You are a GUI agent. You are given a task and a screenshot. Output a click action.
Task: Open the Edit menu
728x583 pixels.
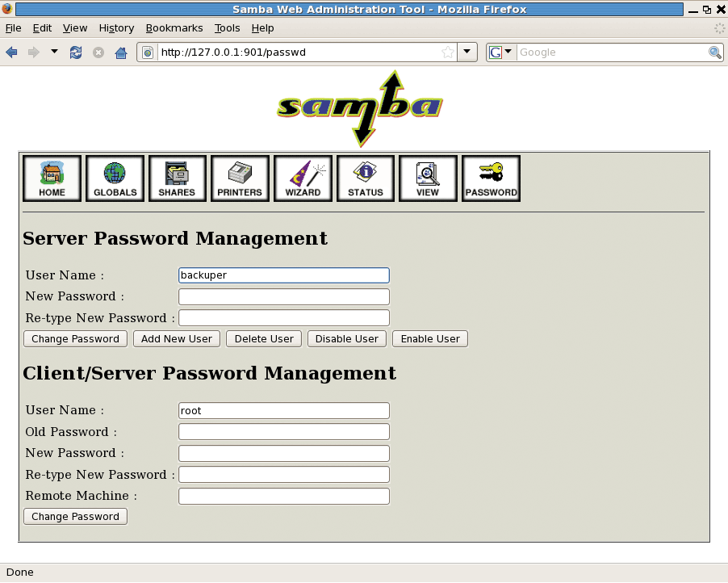pyautogui.click(x=42, y=28)
